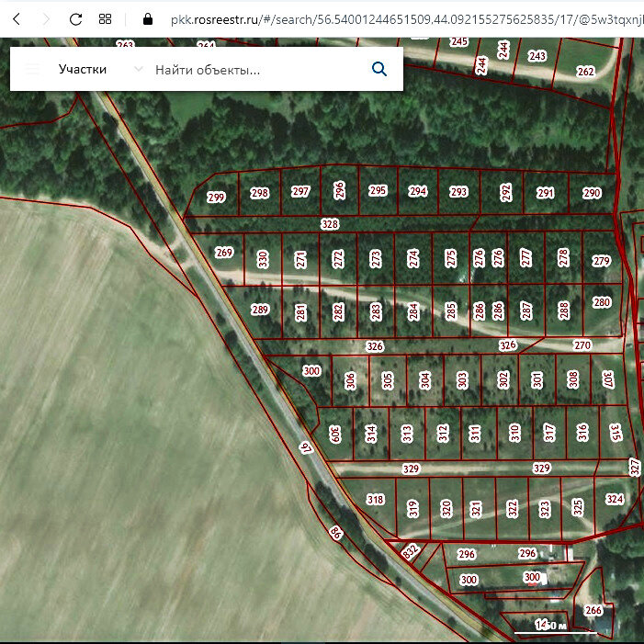Select parcel 269

(224, 252)
